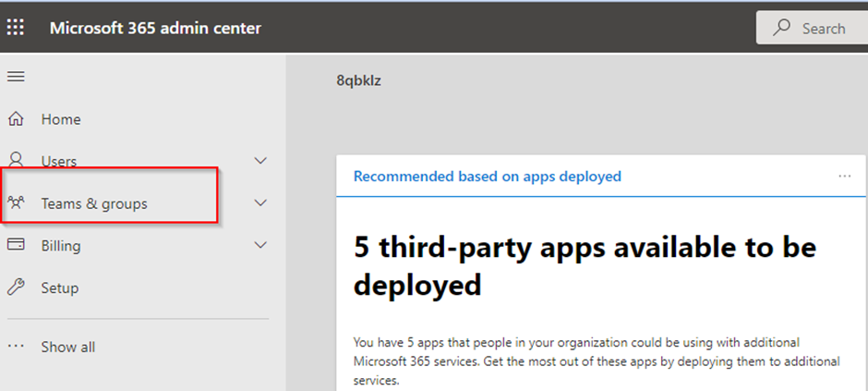Click the Users person icon
This screenshot has height=391, width=868.
pos(16,160)
